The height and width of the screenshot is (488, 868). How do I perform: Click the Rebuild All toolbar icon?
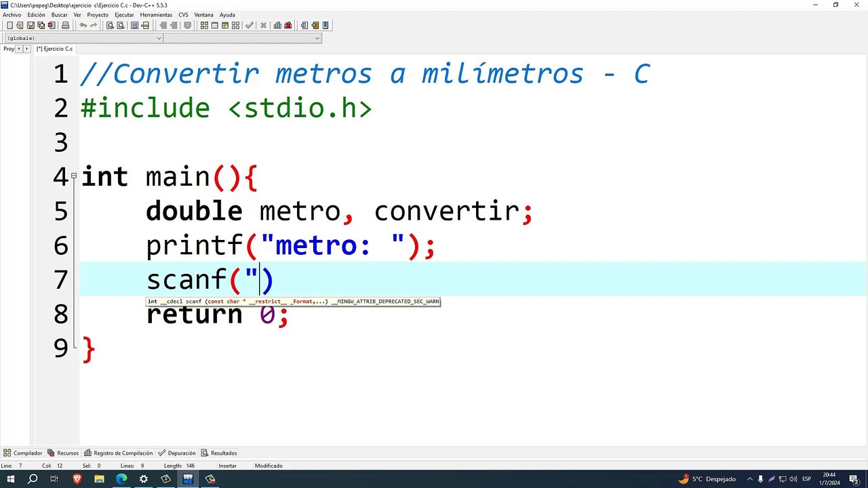pos(235,26)
